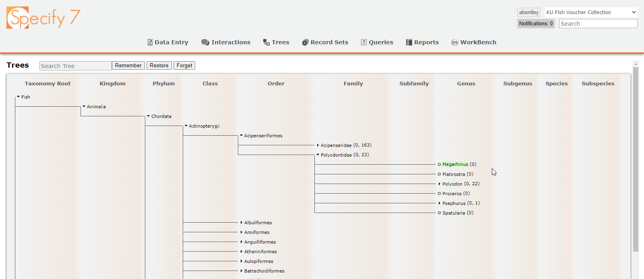
Task: Click the Forget button
Action: 184,66
